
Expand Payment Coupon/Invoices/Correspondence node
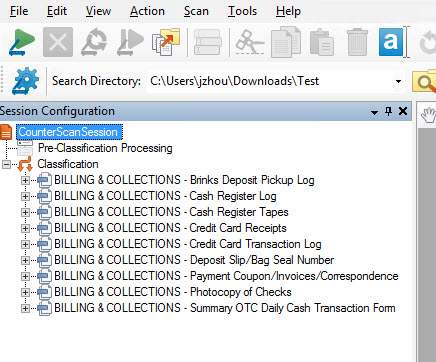[25, 276]
